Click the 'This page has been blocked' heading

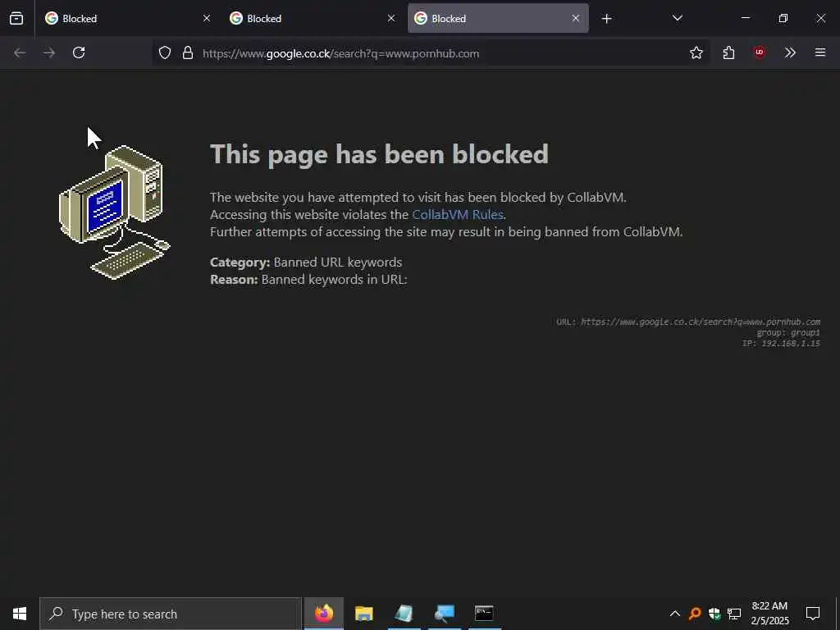[x=379, y=154]
